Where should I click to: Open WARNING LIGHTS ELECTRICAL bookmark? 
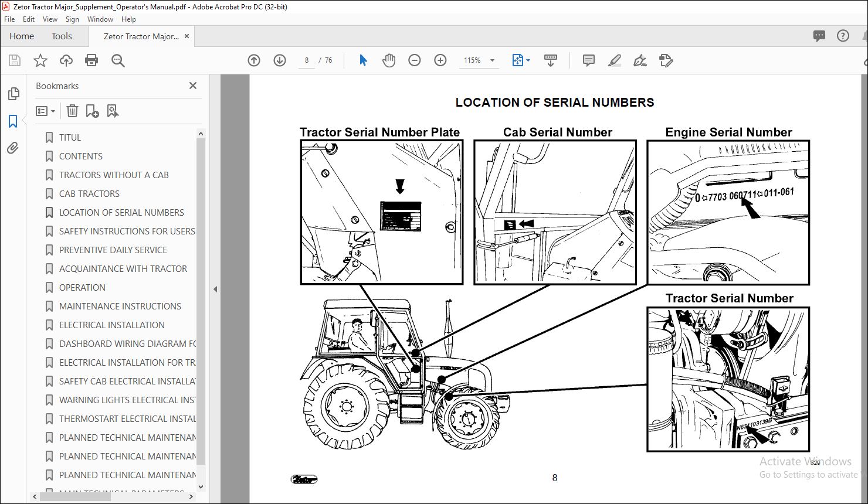(x=127, y=400)
